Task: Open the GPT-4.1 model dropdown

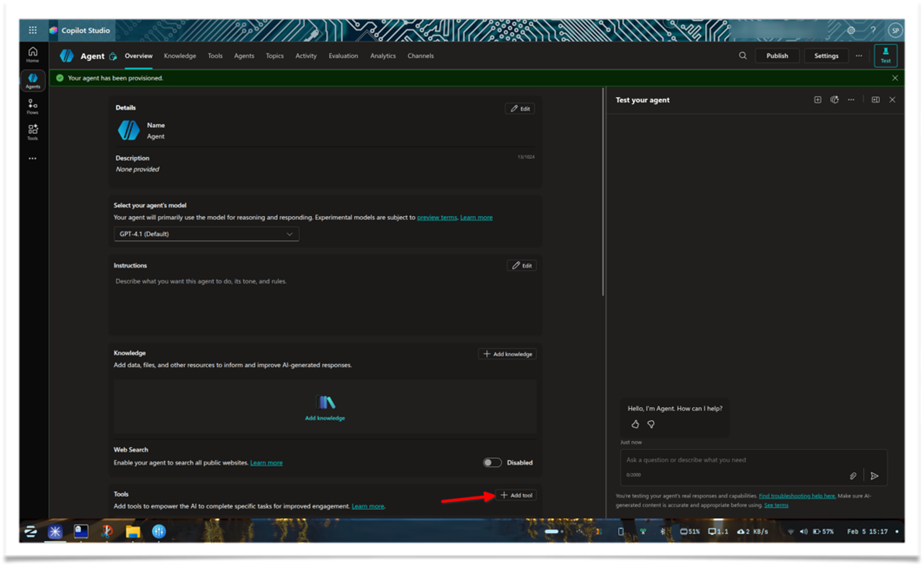Action: (206, 234)
